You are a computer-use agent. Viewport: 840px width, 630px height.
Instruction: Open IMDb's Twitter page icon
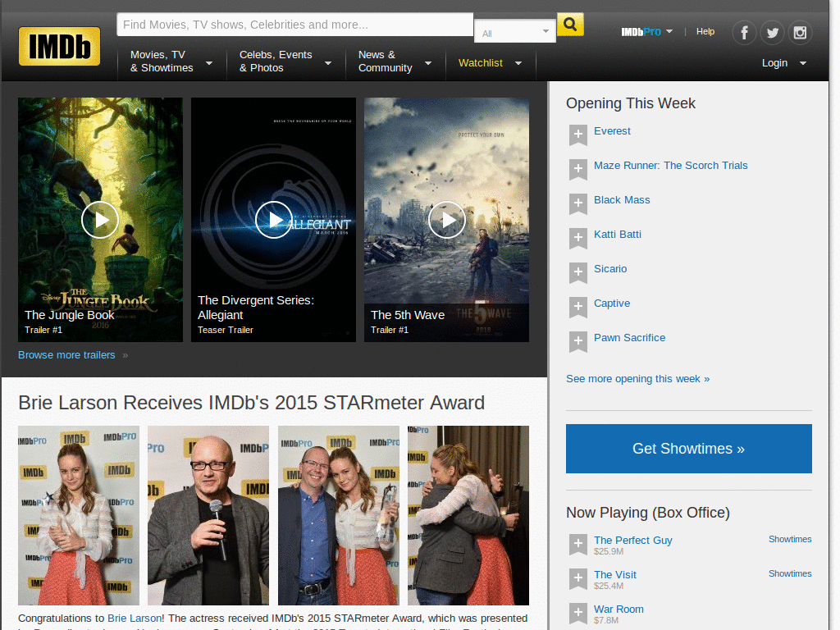(772, 33)
